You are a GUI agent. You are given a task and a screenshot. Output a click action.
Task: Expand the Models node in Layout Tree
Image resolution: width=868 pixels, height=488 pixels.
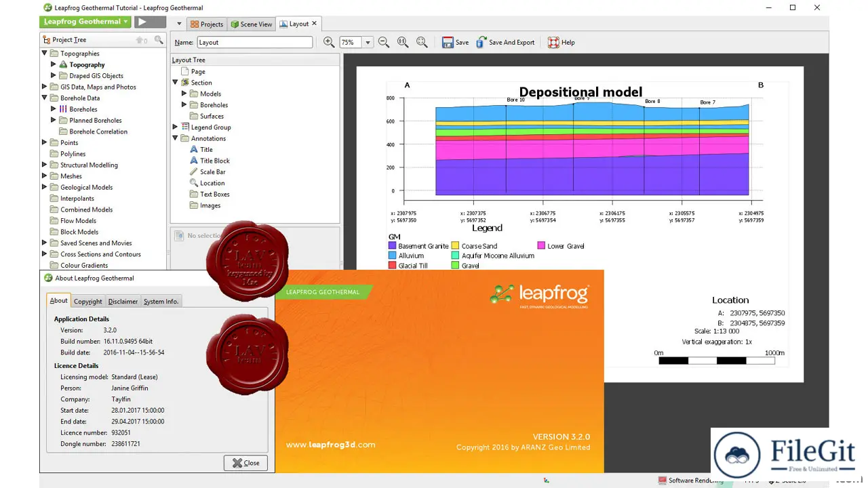pos(184,94)
